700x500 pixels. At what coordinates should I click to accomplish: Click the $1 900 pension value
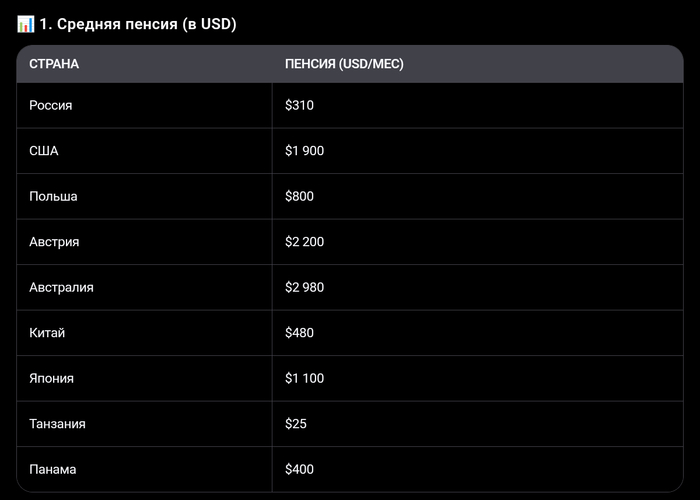point(305,151)
